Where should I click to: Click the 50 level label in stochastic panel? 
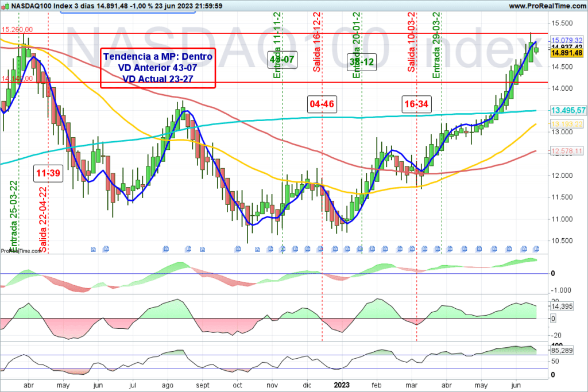tap(555, 361)
